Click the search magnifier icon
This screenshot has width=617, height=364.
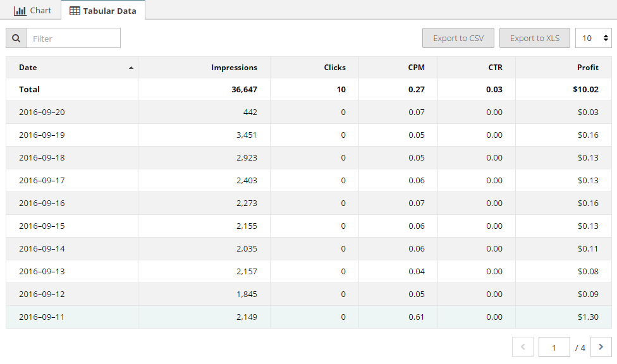tap(16, 39)
